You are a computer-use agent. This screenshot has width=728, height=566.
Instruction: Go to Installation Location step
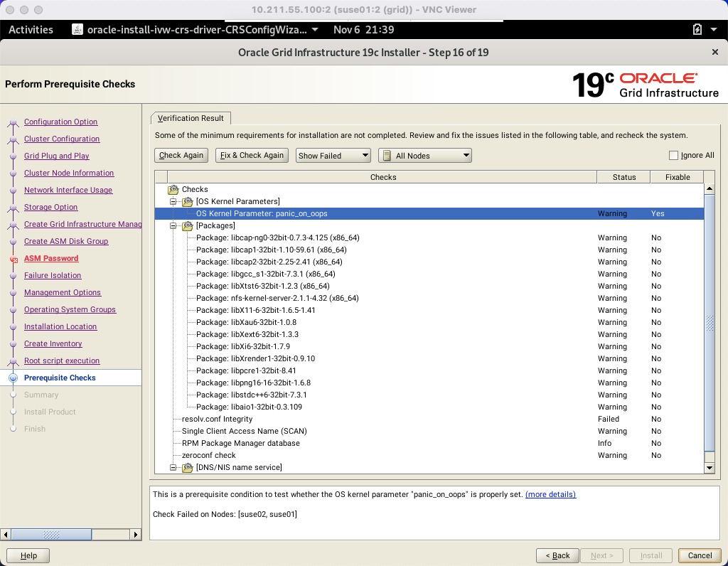60,327
